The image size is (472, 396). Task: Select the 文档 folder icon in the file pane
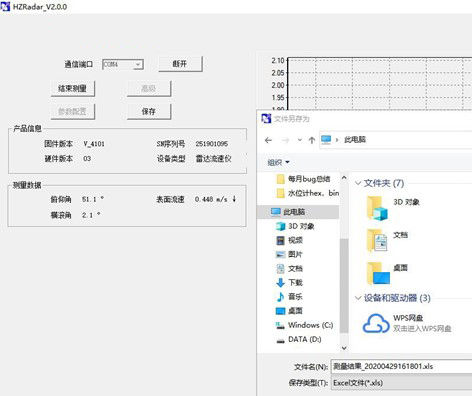(x=377, y=240)
